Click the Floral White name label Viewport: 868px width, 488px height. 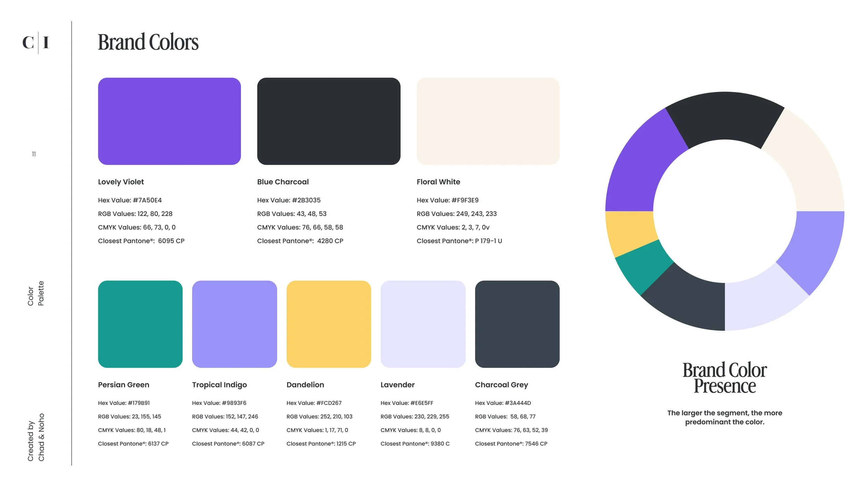439,182
